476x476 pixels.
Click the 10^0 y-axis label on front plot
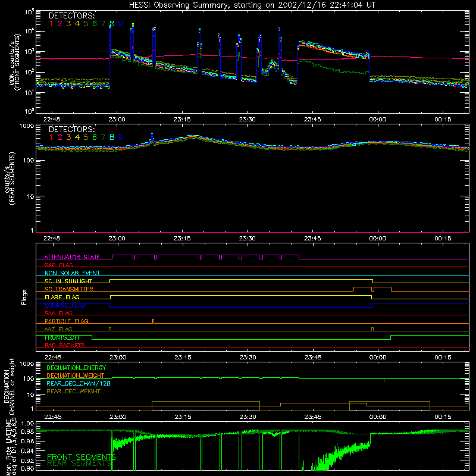pos(29,111)
